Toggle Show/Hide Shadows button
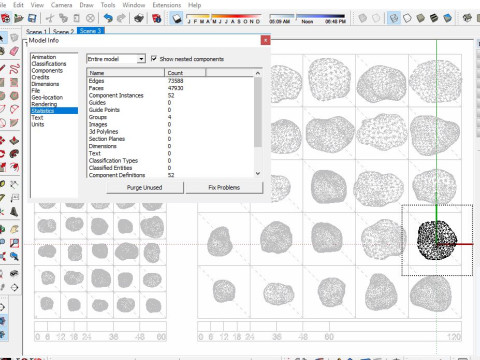 pyautogui.click(x=177, y=18)
